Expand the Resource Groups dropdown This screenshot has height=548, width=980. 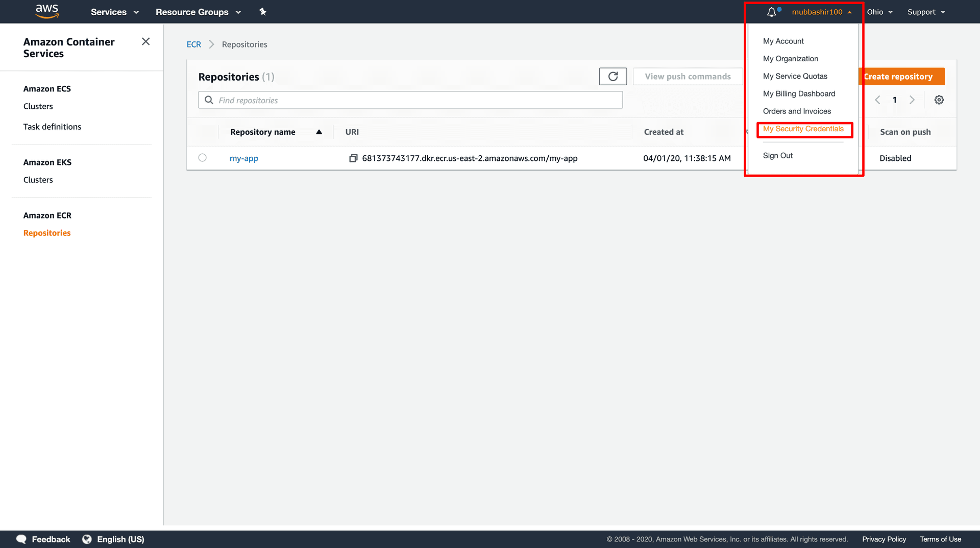(199, 12)
